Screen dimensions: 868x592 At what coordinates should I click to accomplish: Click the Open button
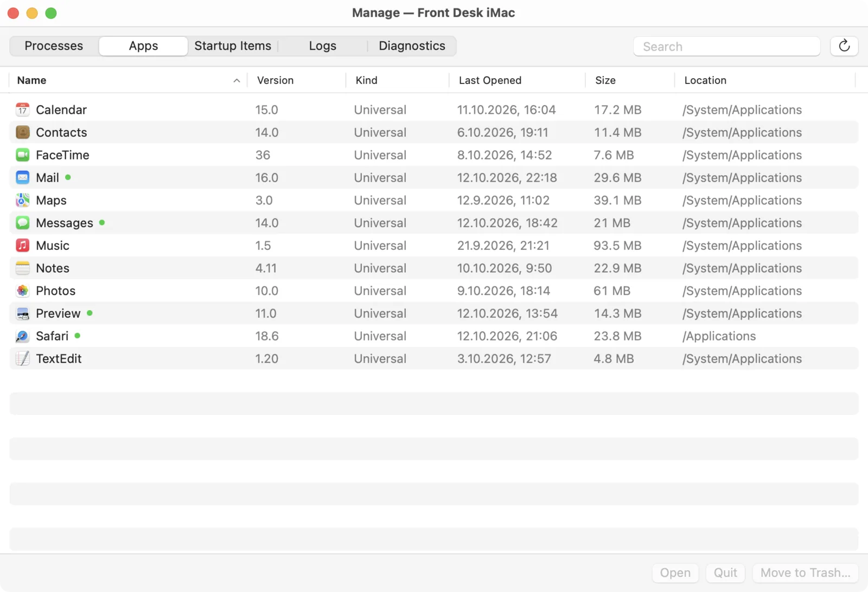[x=675, y=573]
